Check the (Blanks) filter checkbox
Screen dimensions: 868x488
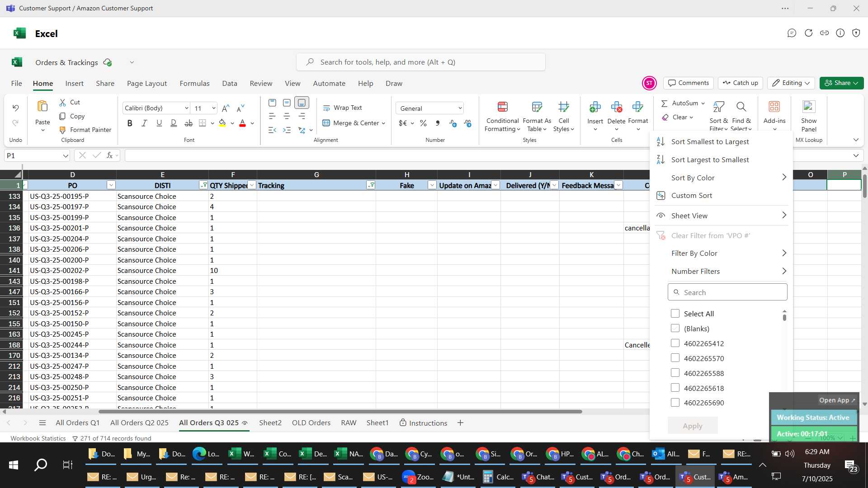pos(675,328)
